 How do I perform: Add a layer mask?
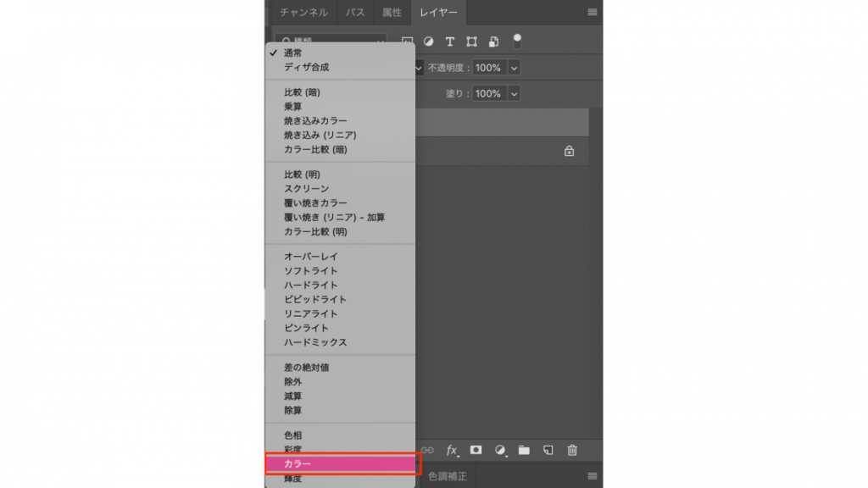[x=476, y=450]
